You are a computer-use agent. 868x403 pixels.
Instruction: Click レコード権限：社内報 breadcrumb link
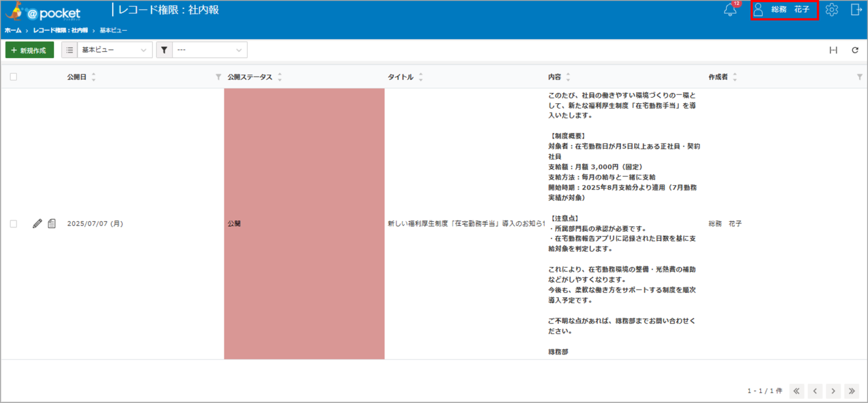[60, 30]
